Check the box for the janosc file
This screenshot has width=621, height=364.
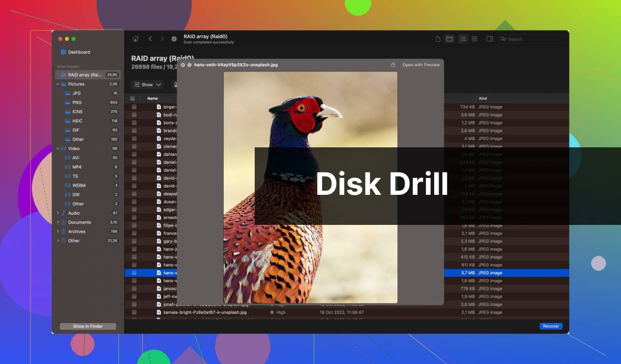point(134,288)
